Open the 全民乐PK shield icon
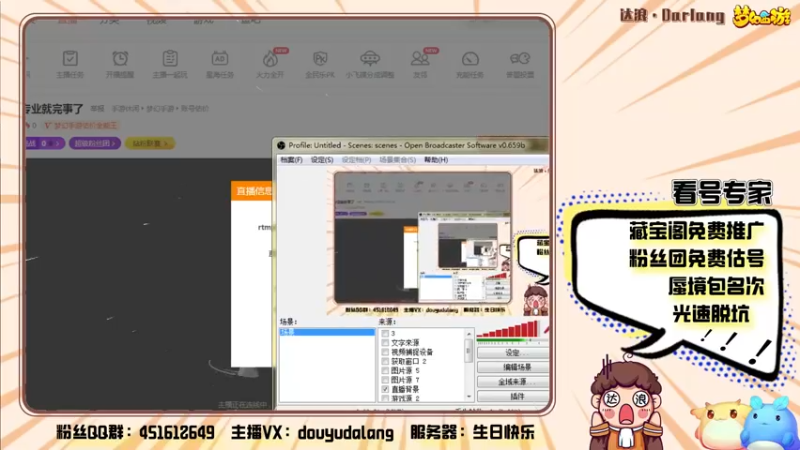This screenshot has width=800, height=450. pyautogui.click(x=320, y=58)
